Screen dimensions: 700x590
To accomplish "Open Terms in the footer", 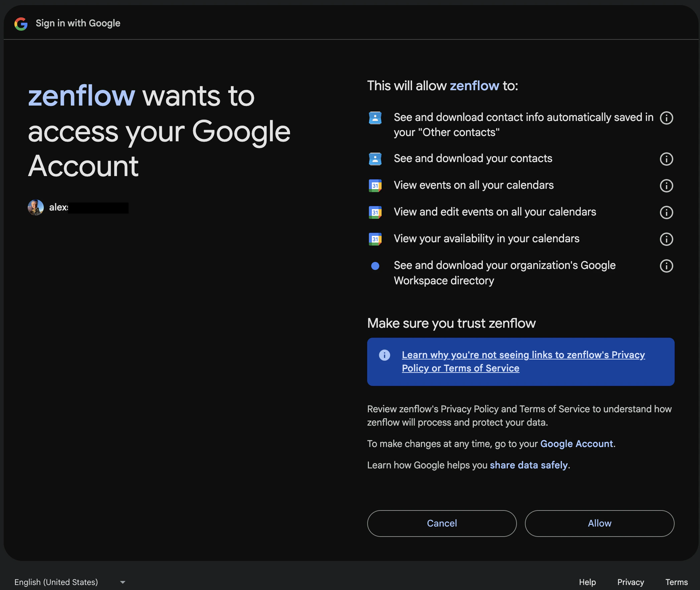I will 676,582.
